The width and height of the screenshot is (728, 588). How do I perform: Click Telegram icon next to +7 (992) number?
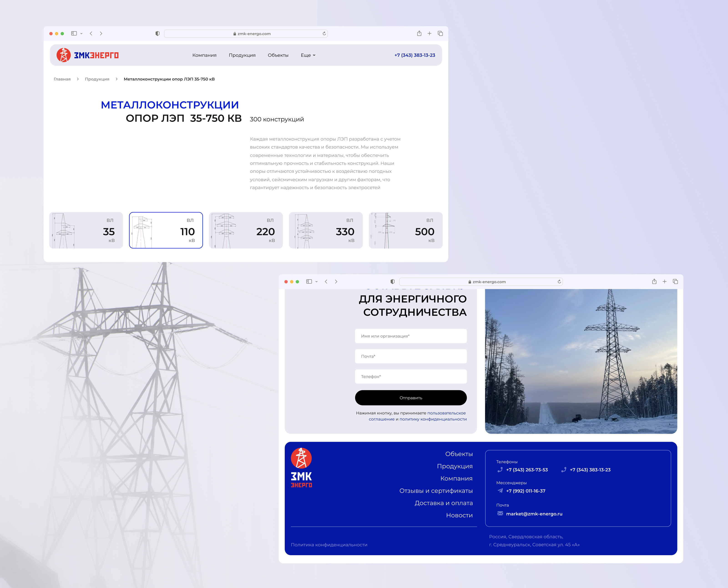[x=500, y=491]
